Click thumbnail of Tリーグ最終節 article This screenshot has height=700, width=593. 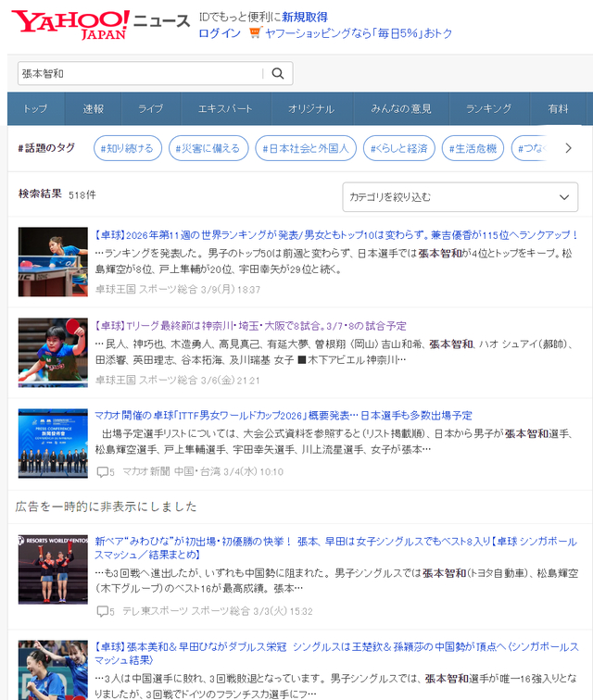pyautogui.click(x=53, y=353)
